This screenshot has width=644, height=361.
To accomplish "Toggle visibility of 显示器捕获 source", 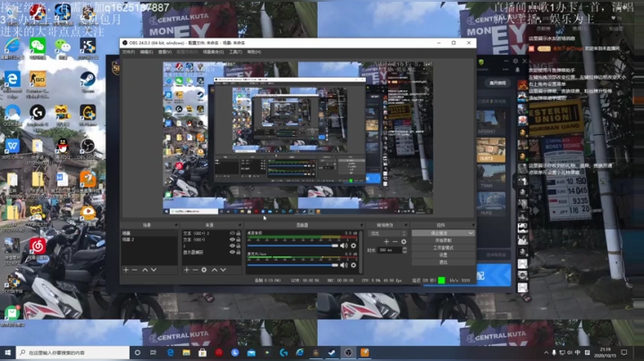I will (x=232, y=252).
